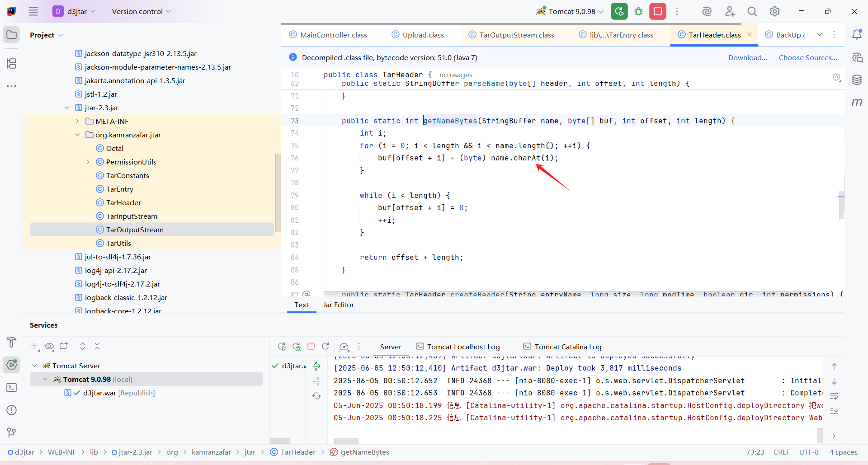Toggle the Project tool window folder icon

[12, 35]
